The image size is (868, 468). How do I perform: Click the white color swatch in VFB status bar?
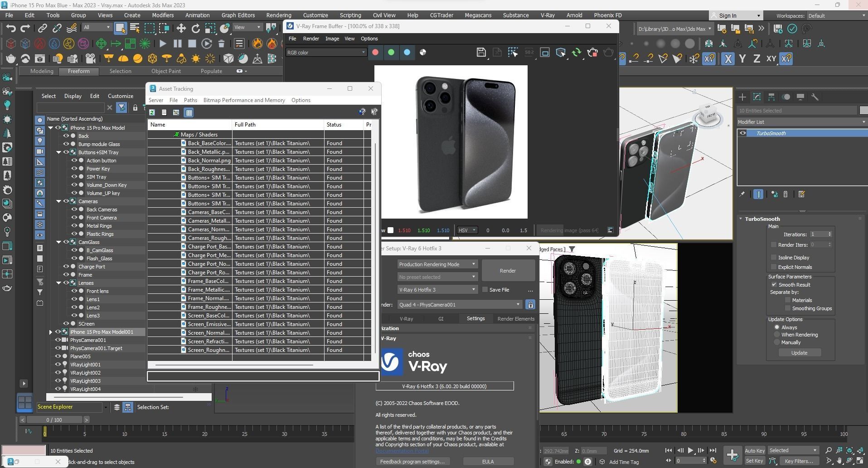click(x=390, y=230)
